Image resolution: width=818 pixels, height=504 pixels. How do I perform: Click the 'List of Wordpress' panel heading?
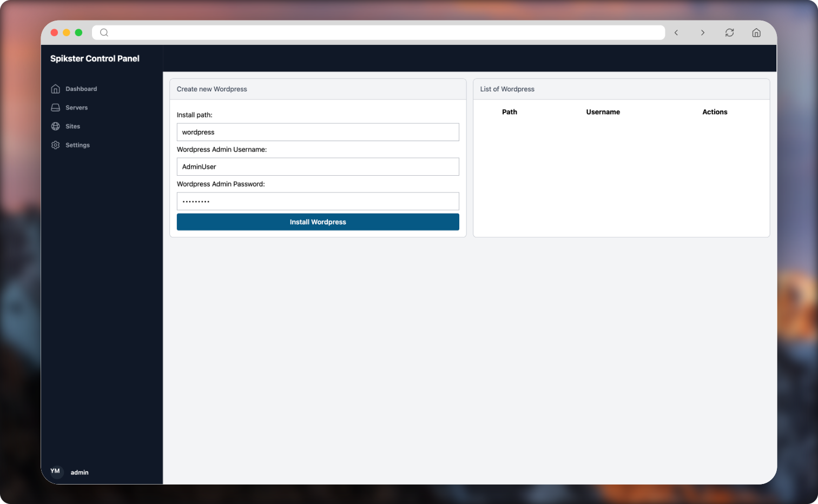coord(507,89)
